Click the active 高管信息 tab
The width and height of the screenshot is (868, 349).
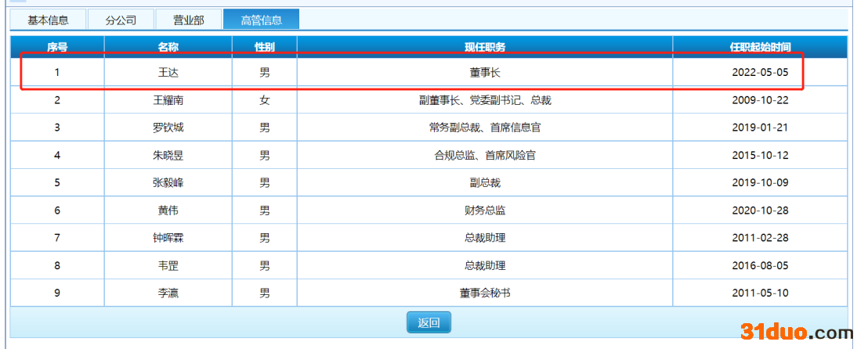point(261,20)
